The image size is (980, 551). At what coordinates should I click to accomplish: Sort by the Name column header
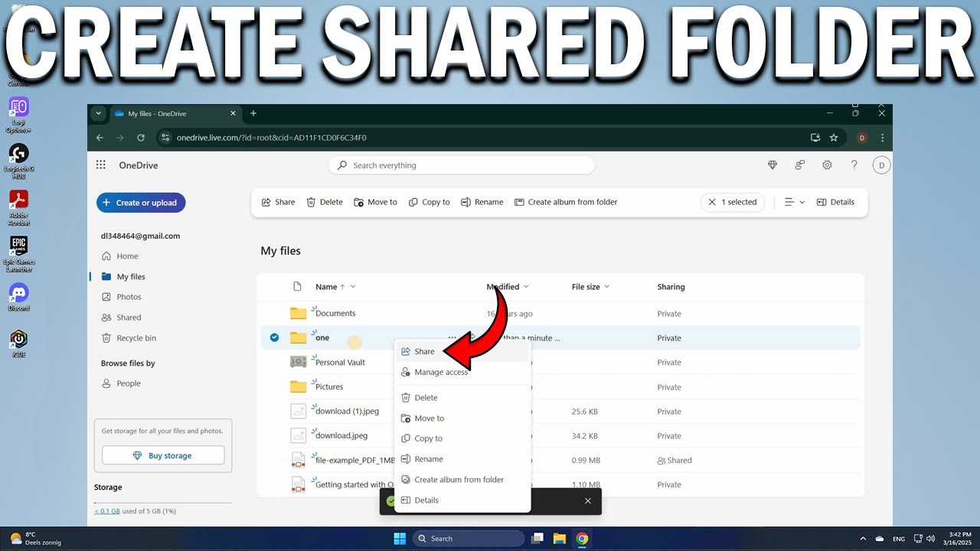335,287
